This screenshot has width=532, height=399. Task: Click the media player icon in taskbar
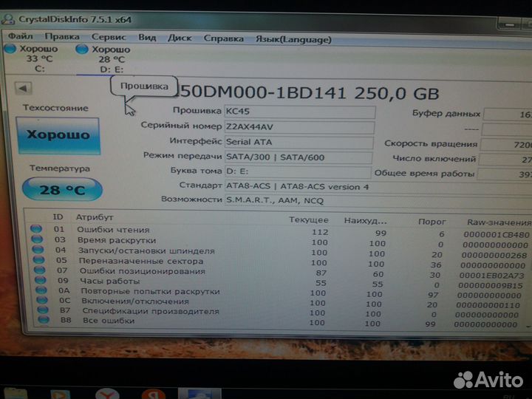pyautogui.click(x=60, y=395)
